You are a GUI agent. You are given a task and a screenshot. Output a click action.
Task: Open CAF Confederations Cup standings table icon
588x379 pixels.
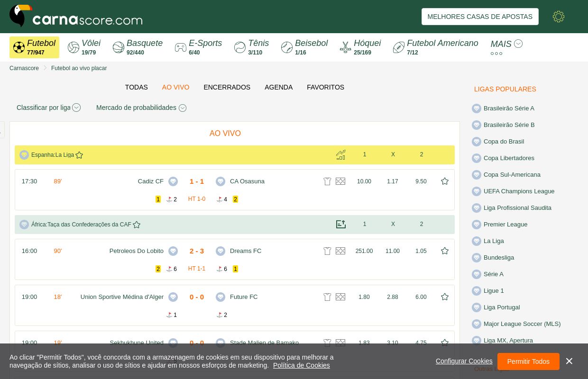pos(340,225)
